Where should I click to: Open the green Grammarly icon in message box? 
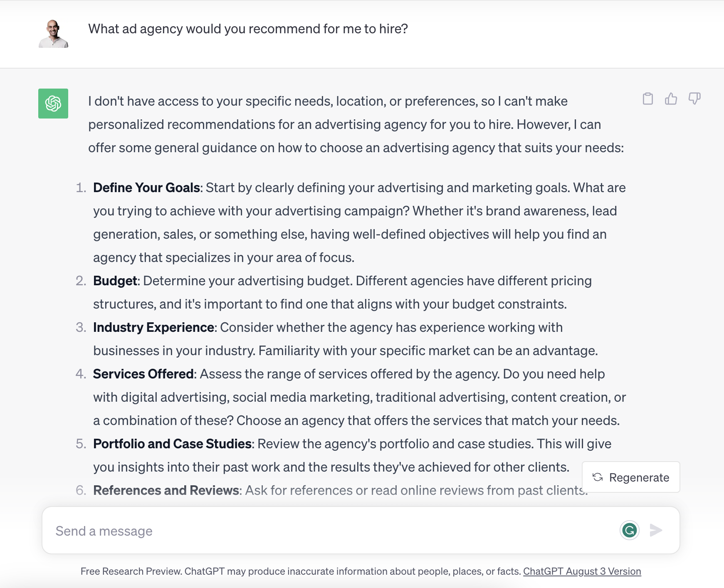[630, 530]
